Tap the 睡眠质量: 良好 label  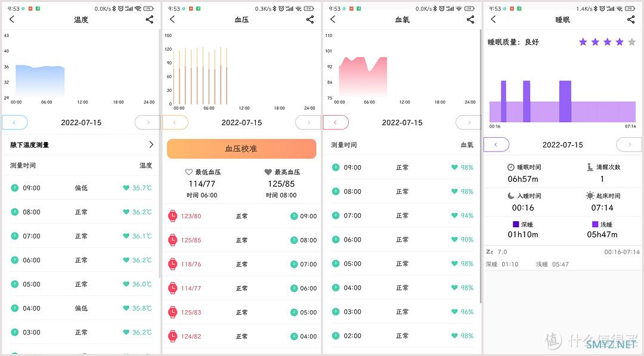point(513,42)
